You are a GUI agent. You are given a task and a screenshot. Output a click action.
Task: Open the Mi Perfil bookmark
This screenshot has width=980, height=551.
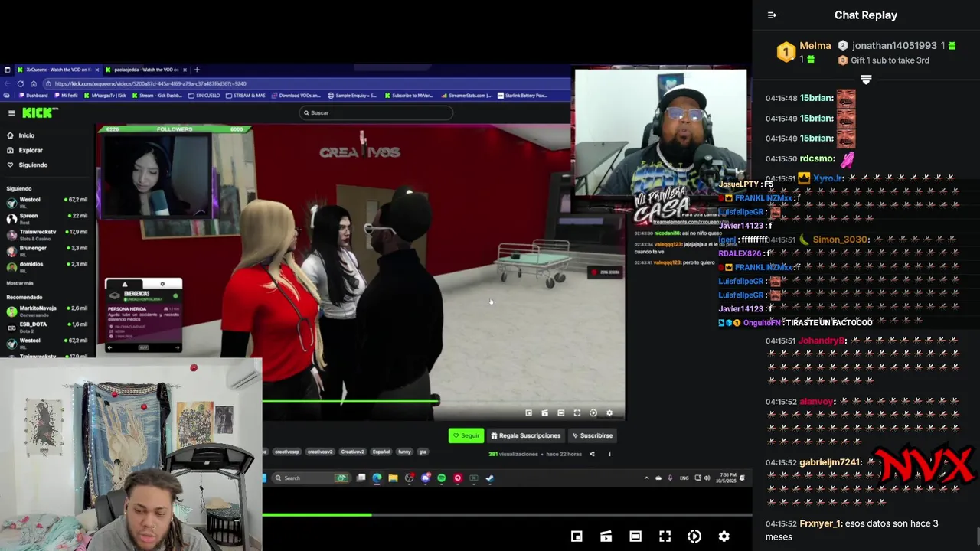tap(66, 96)
